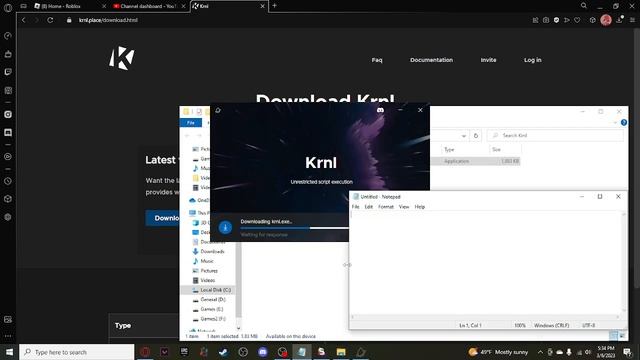Click the refresh button in File Explorer

click(x=476, y=136)
